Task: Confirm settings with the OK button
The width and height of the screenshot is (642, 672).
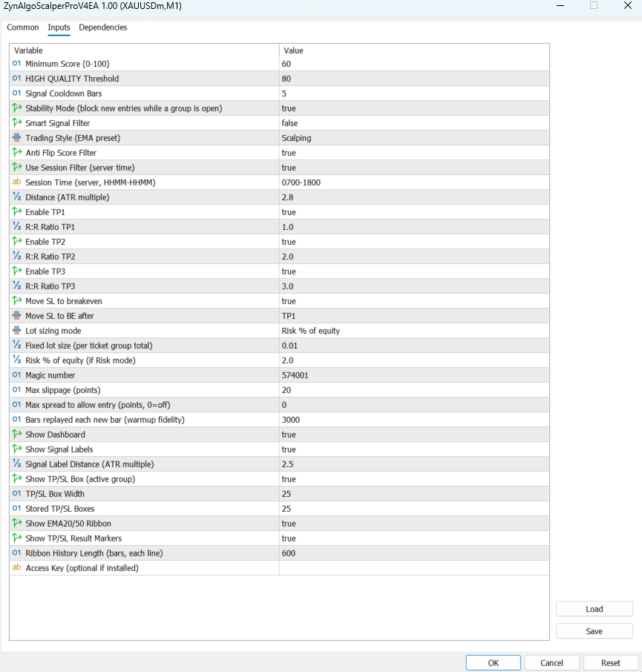Action: tap(493, 662)
